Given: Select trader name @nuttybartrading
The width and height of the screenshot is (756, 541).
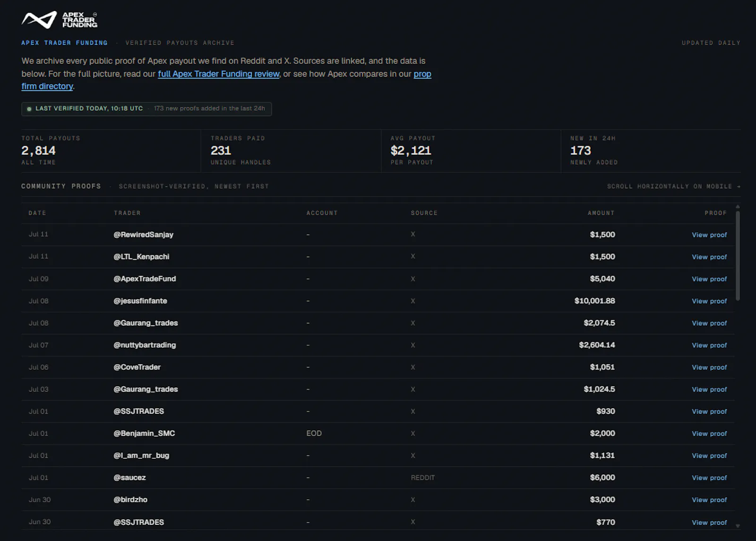Looking at the screenshot, I should 145,345.
